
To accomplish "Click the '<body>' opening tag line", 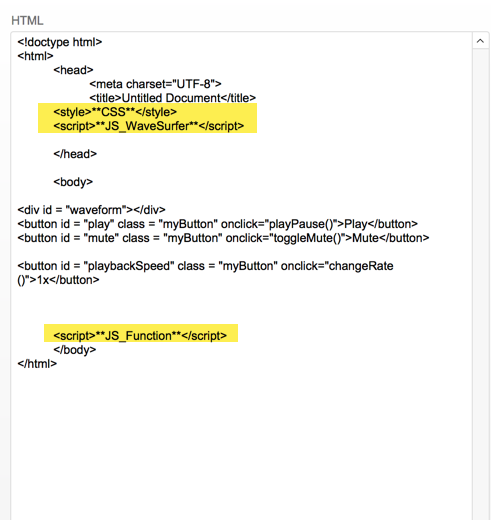I will coord(73,182).
